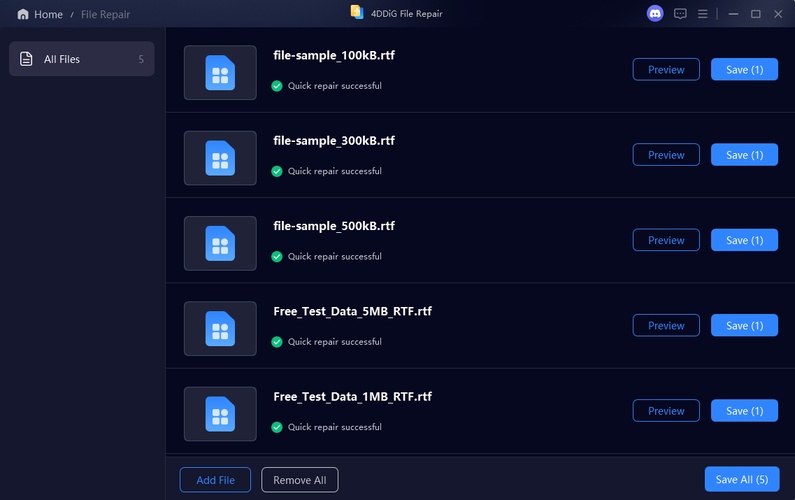This screenshot has width=795, height=500.
Task: Click the 4DDiG File Repair logo
Action: click(x=357, y=12)
